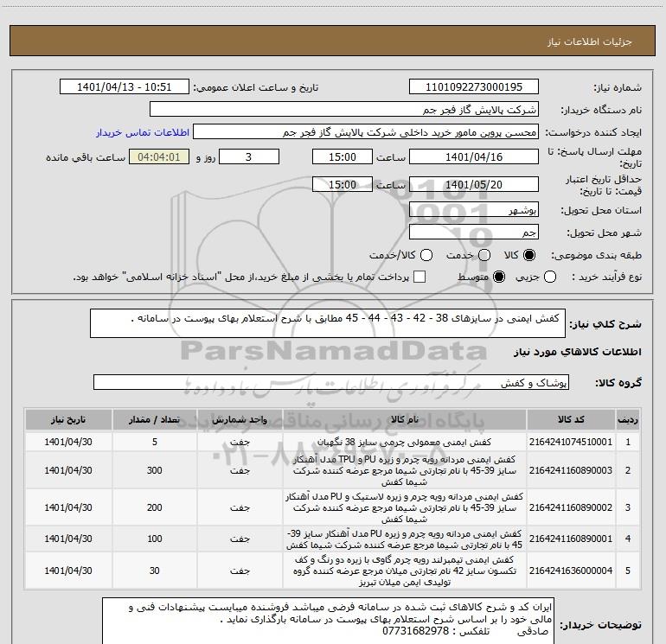This screenshot has height=644, width=666.
Task: Click remaining days field showing 3
Action: pyautogui.click(x=249, y=156)
